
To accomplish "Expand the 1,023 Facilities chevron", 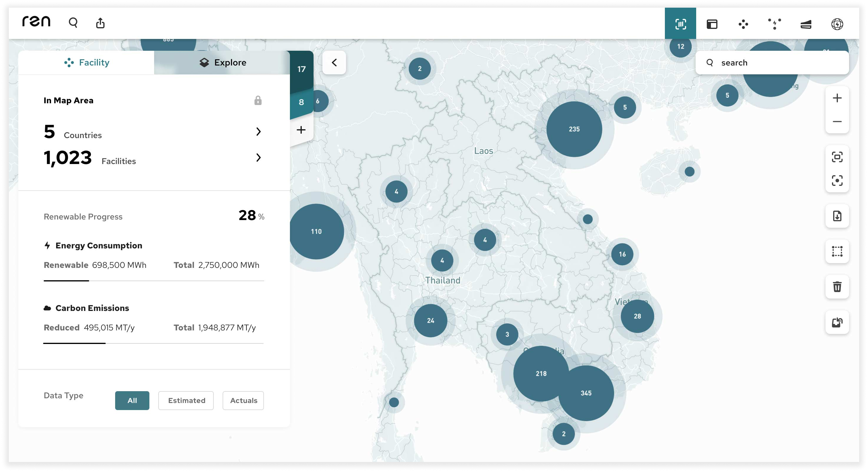I will pos(258,157).
